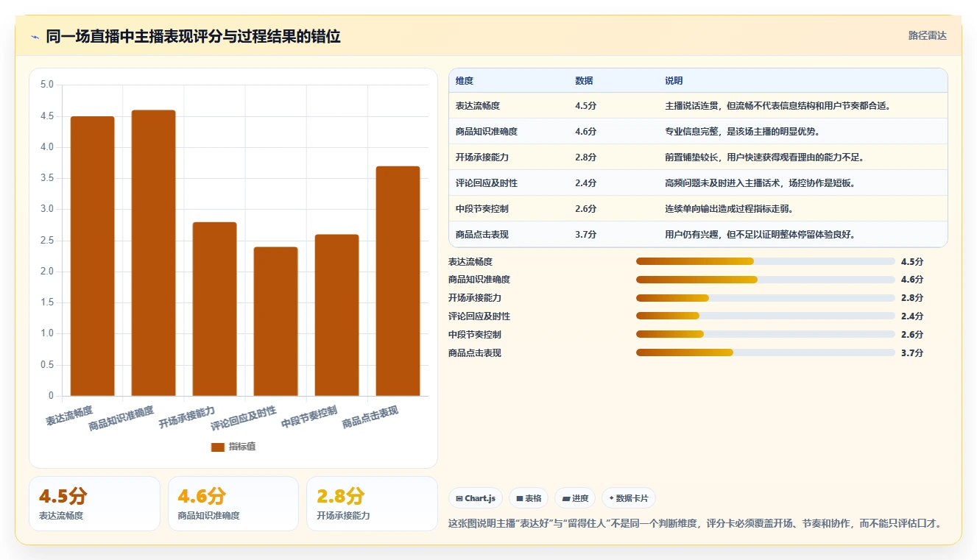This screenshot has width=977, height=560.
Task: Click the 数据卡片 tag
Action: click(x=628, y=498)
